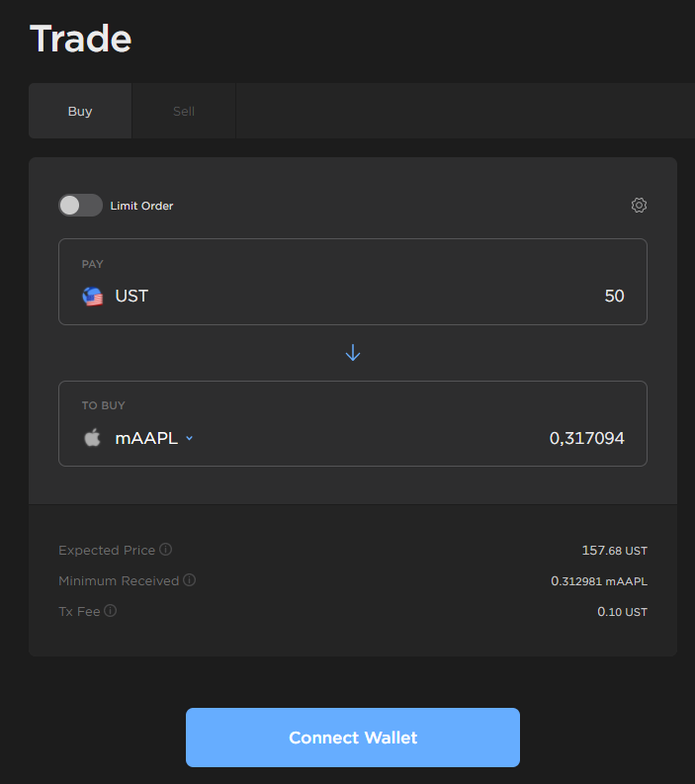Switch to the Sell tab
The height and width of the screenshot is (784, 695).
184,111
